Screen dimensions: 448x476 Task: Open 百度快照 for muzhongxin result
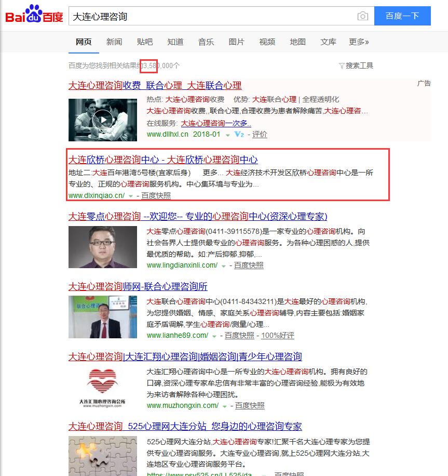point(250,405)
